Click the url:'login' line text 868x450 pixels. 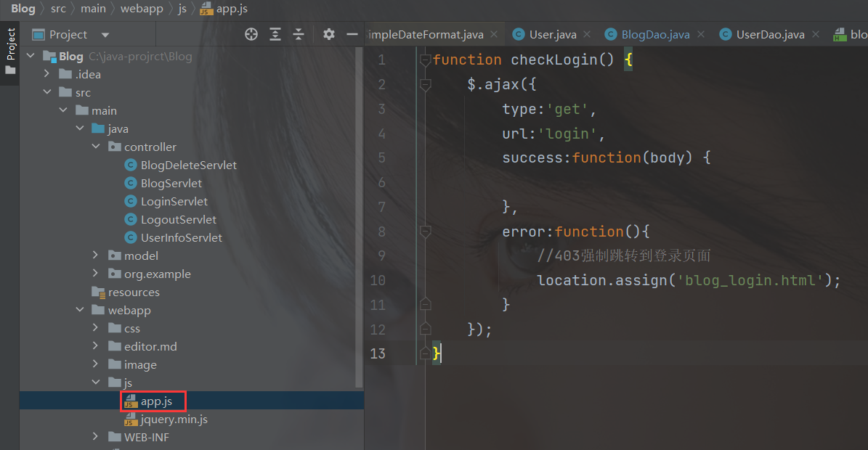click(x=553, y=134)
